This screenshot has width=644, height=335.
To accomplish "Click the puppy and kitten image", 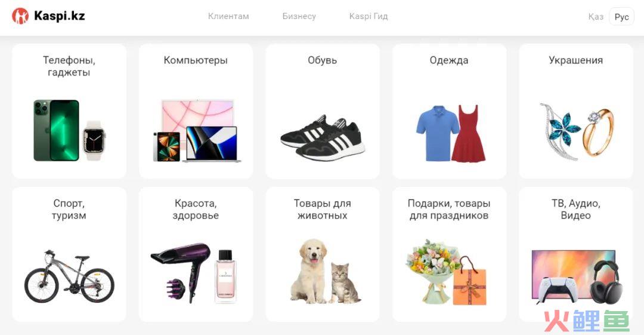I will [x=326, y=272].
